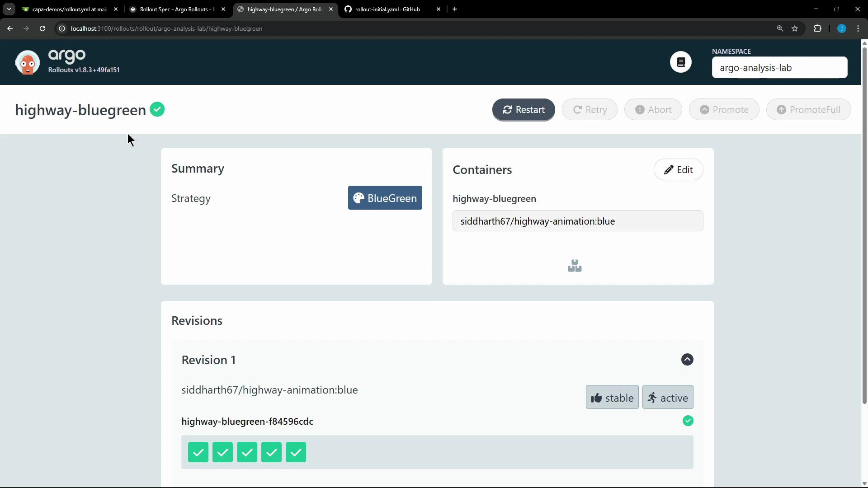Open the Argo Rollouts documentation book icon
This screenshot has width=868, height=488.
coord(680,62)
